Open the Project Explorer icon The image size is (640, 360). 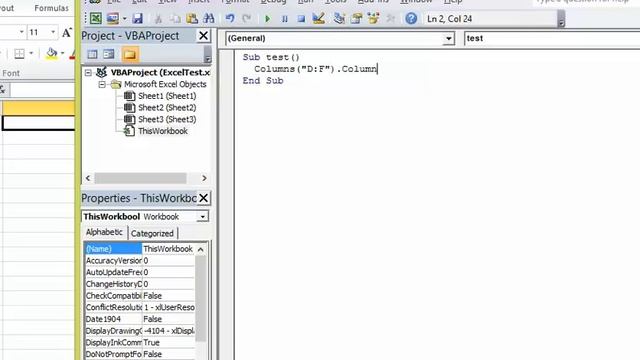pos(339,18)
